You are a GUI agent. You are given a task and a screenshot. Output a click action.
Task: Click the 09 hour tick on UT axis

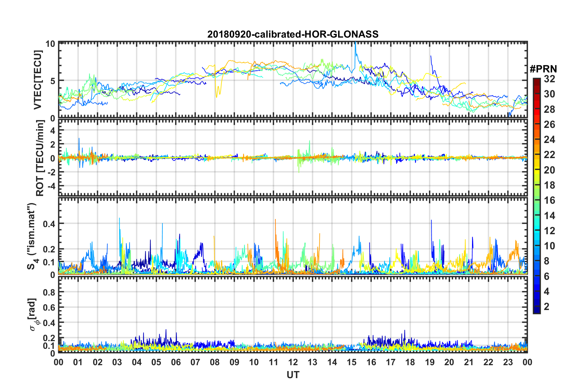(234, 362)
